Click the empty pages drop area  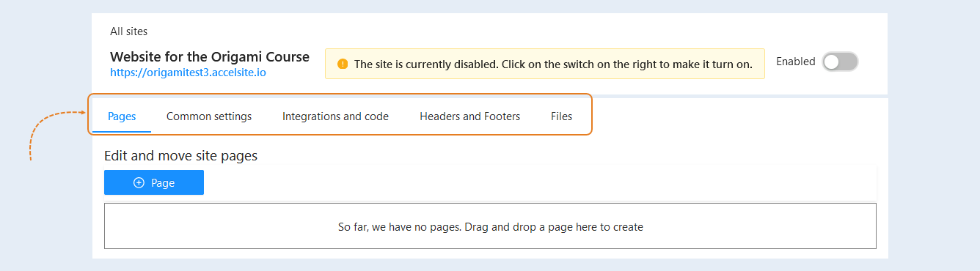pyautogui.click(x=490, y=226)
